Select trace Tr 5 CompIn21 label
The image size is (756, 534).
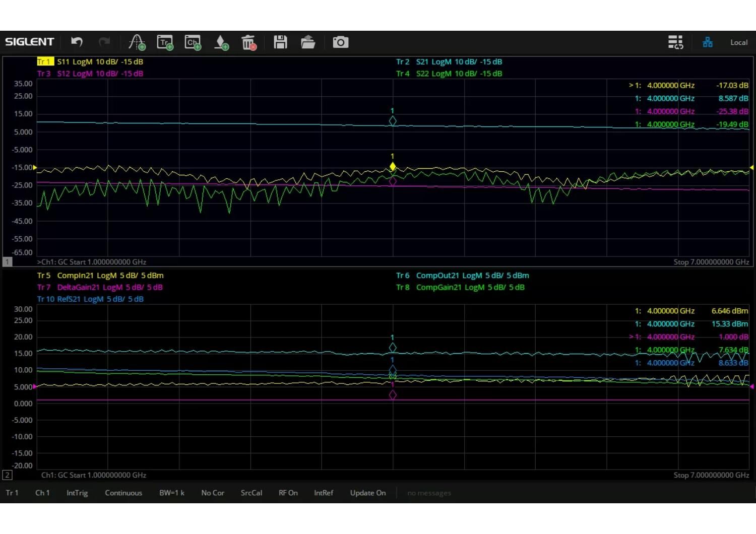[100, 276]
